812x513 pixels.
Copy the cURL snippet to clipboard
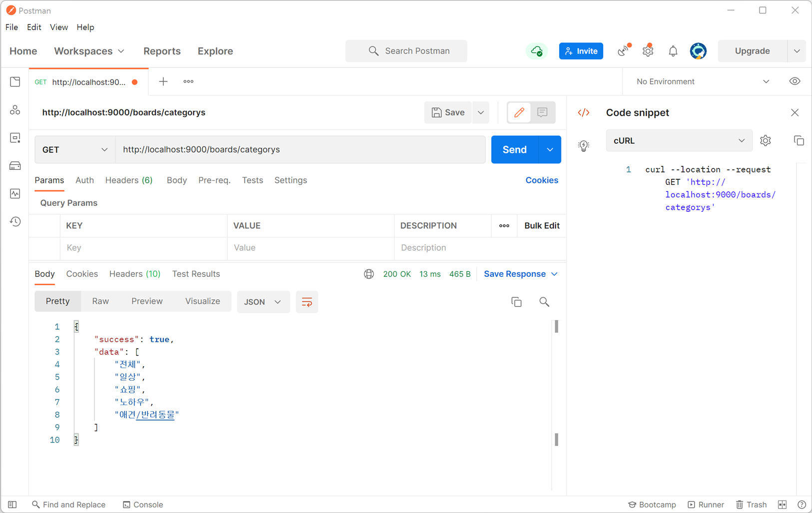[799, 141]
